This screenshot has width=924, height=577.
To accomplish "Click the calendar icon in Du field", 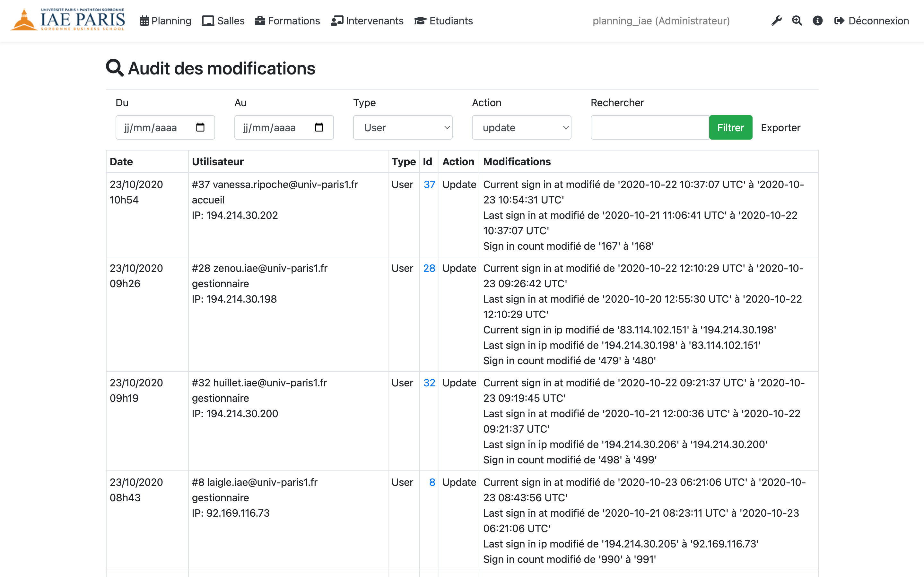I will pyautogui.click(x=200, y=127).
